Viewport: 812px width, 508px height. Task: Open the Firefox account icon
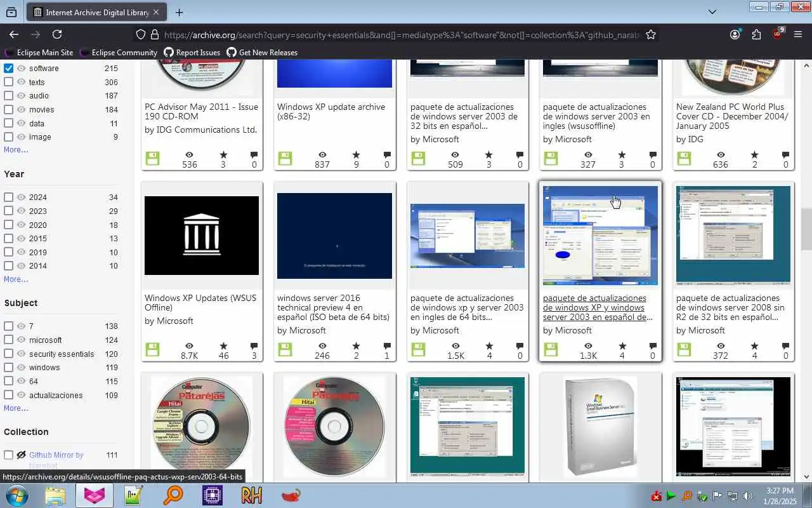735,34
